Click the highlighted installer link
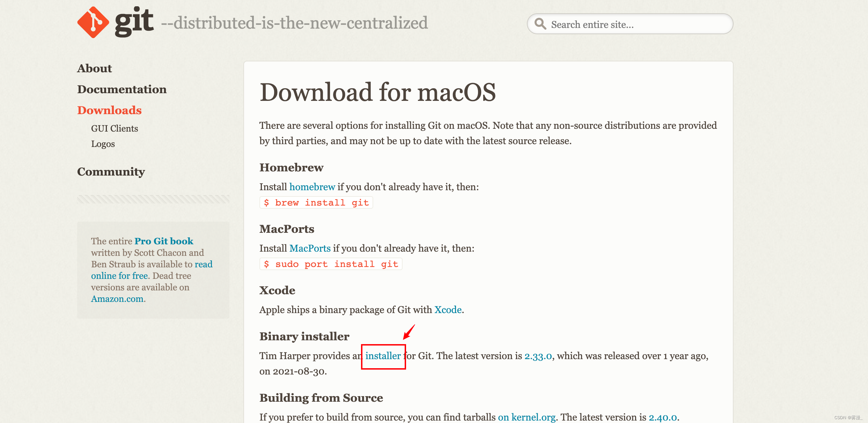Screen dimensions: 868x423 point(383,356)
